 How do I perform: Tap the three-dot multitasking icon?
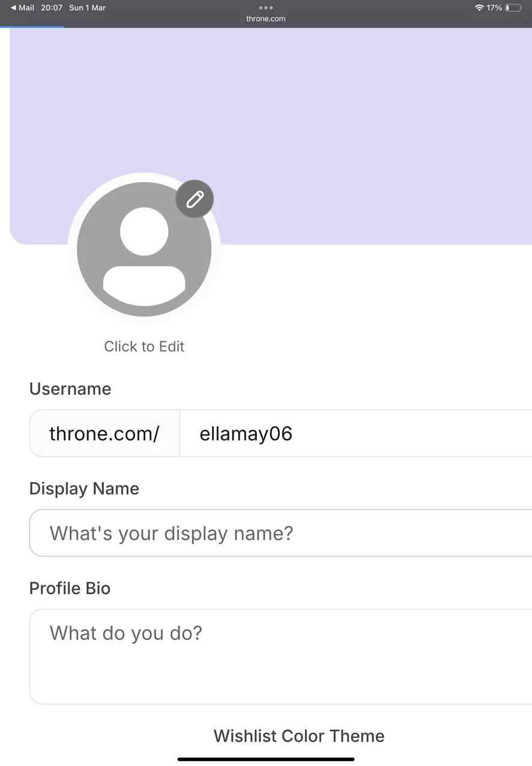(265, 8)
